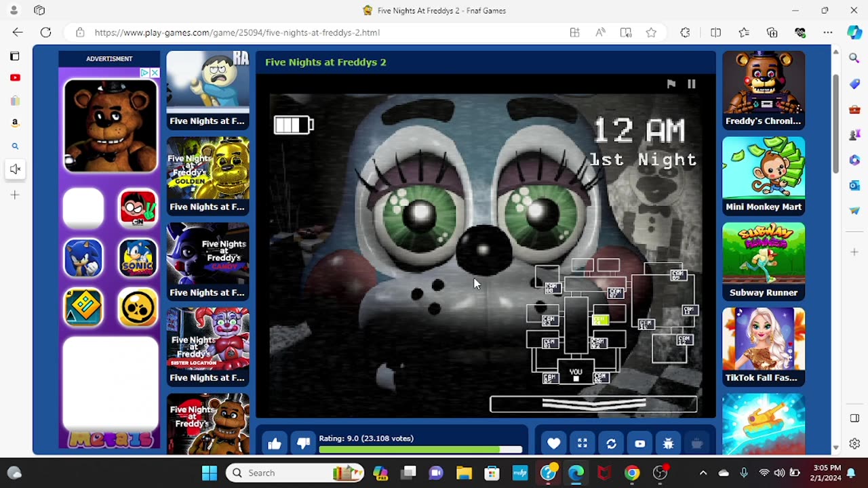Switch to camera CAM 01 on map
Image resolution: width=868 pixels, height=488 pixels.
click(551, 343)
